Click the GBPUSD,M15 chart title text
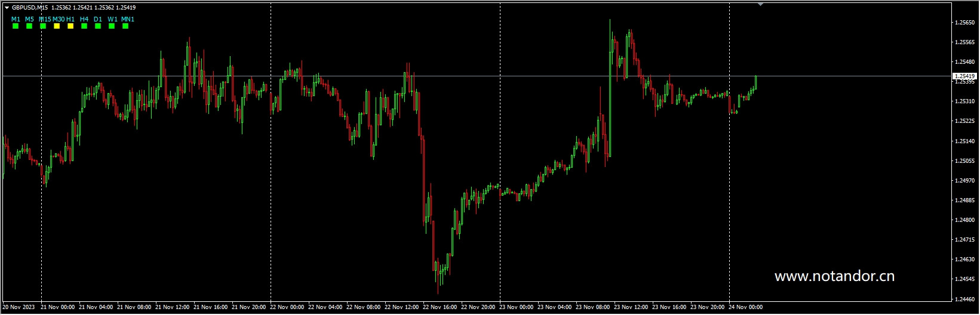Image resolution: width=980 pixels, height=315 pixels. 30,8
